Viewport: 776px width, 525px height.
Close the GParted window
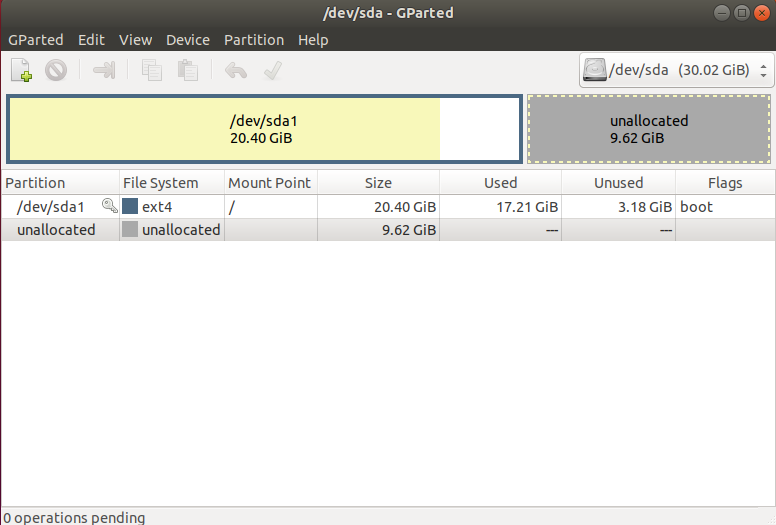(x=762, y=13)
